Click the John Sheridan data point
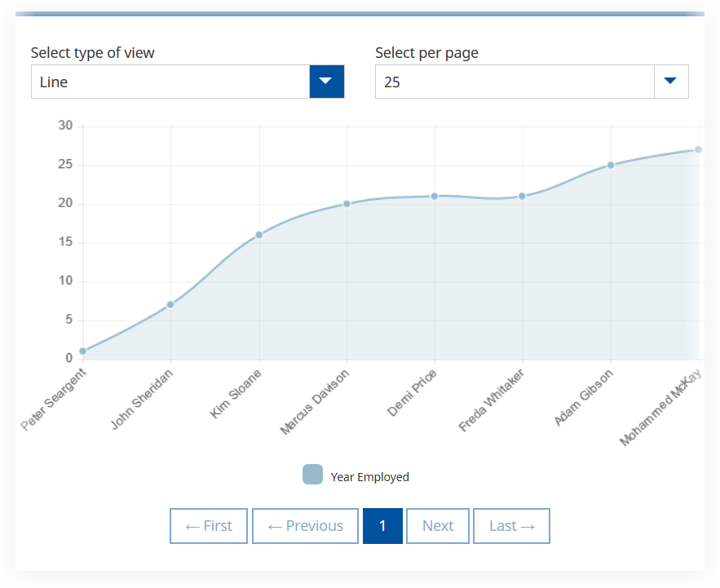 (170, 304)
